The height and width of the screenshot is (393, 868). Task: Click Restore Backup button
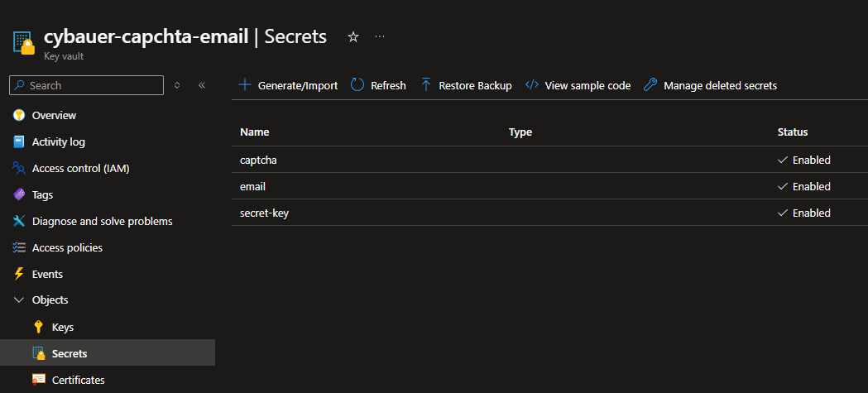click(x=466, y=85)
